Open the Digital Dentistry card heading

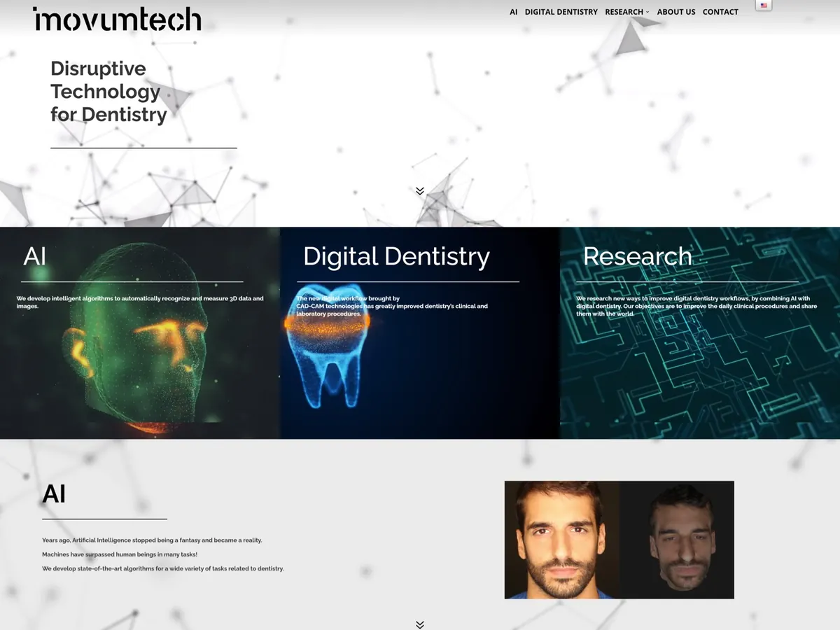point(396,256)
